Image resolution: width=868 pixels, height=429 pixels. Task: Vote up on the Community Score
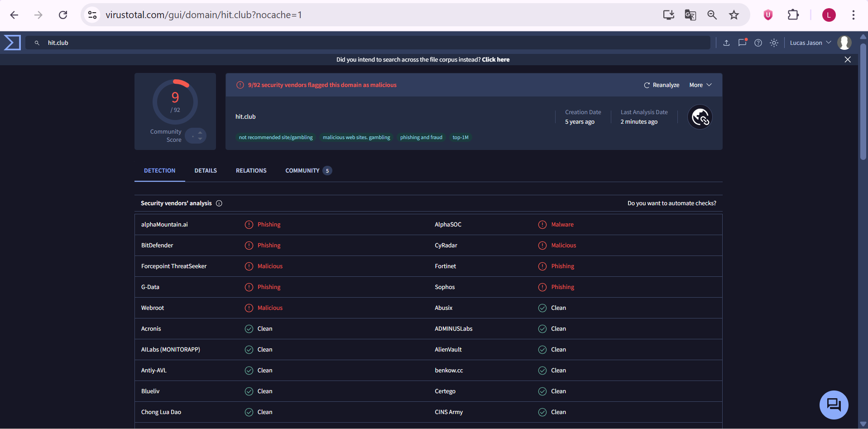coord(200,132)
